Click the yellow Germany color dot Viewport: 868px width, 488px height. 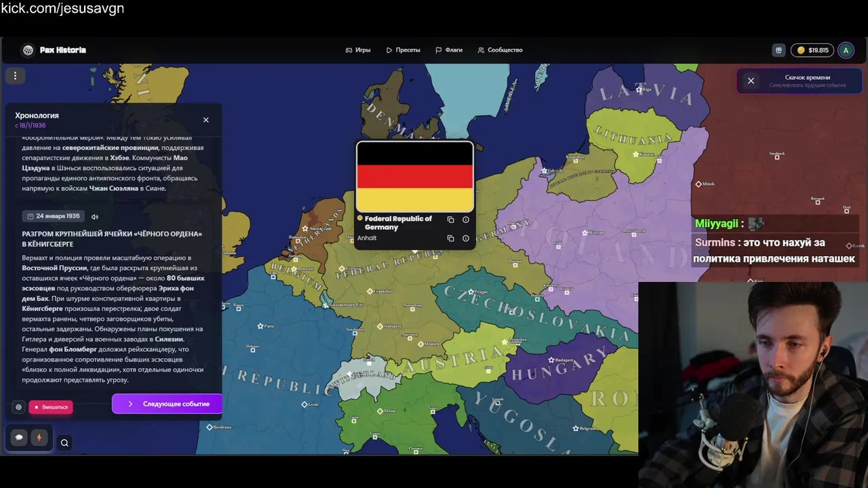360,219
